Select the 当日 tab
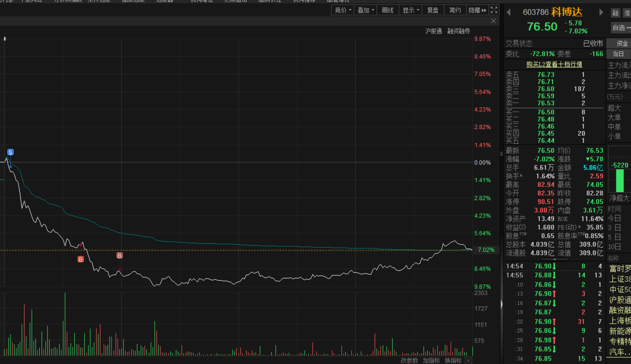631x364 pixels. [618, 54]
